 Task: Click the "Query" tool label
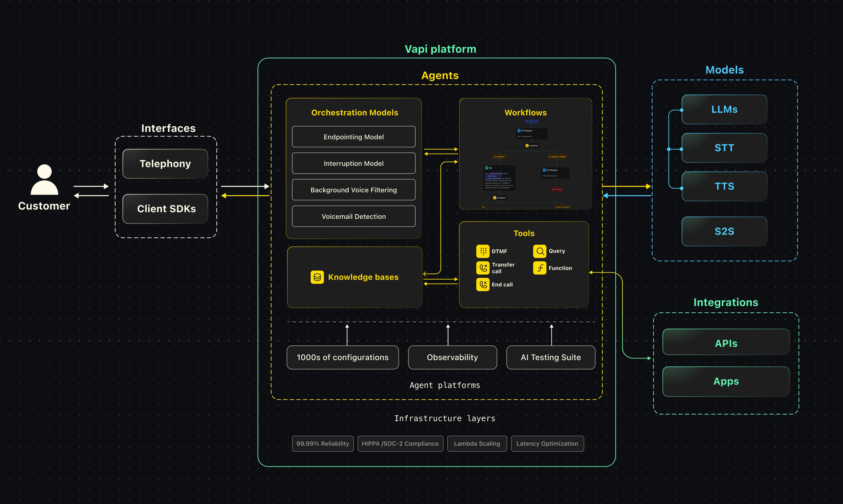557,251
